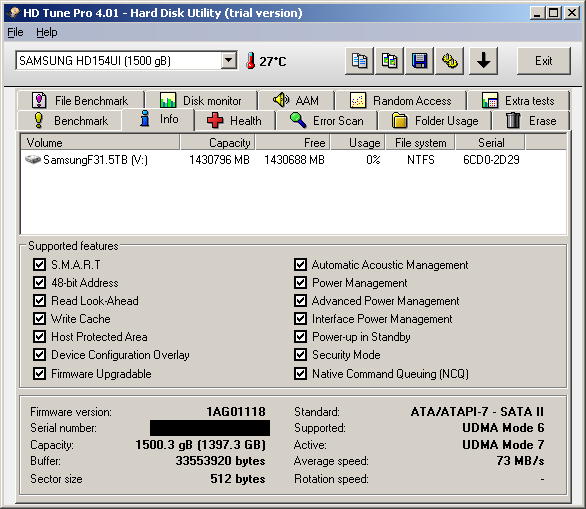The image size is (586, 509).
Task: Toggle the Power Management checkbox
Action: (300, 283)
